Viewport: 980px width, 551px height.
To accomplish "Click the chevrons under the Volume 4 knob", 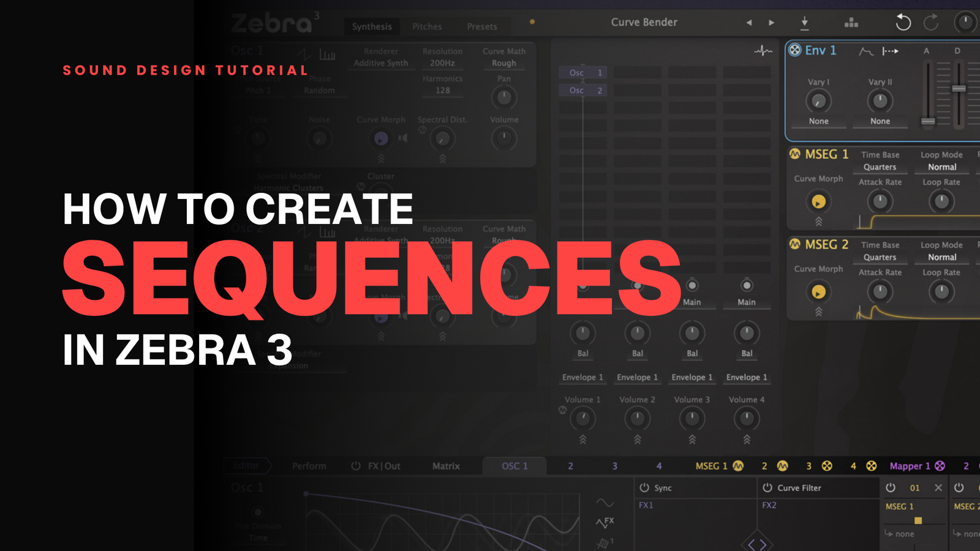I will click(x=747, y=440).
